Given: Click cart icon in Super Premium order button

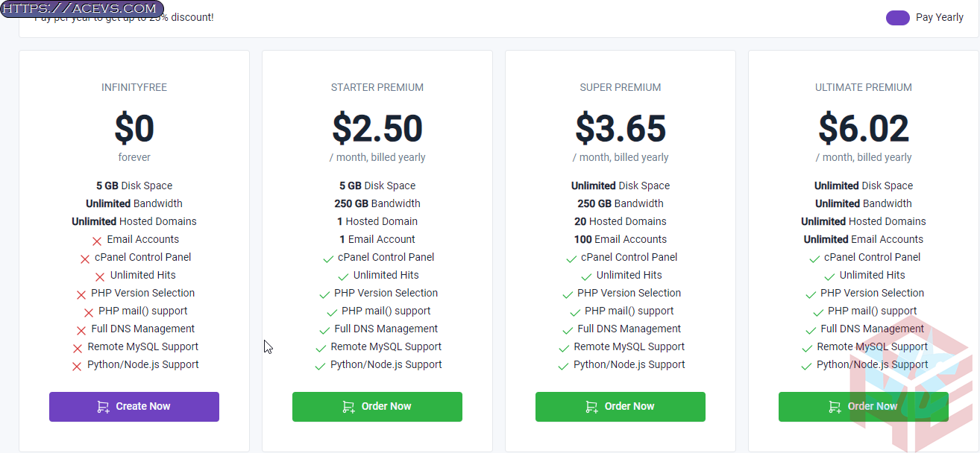Looking at the screenshot, I should pyautogui.click(x=591, y=407).
